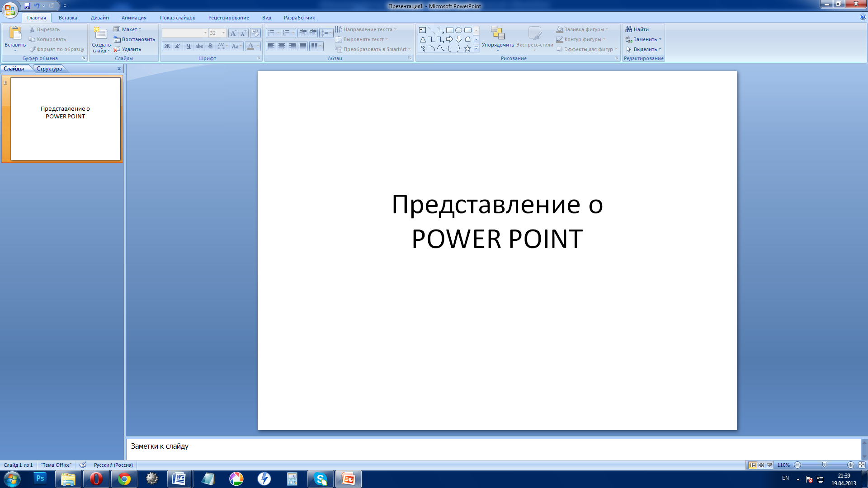Open the columns dropdown in Абзац group
The width and height of the screenshot is (868, 488).
pos(316,46)
